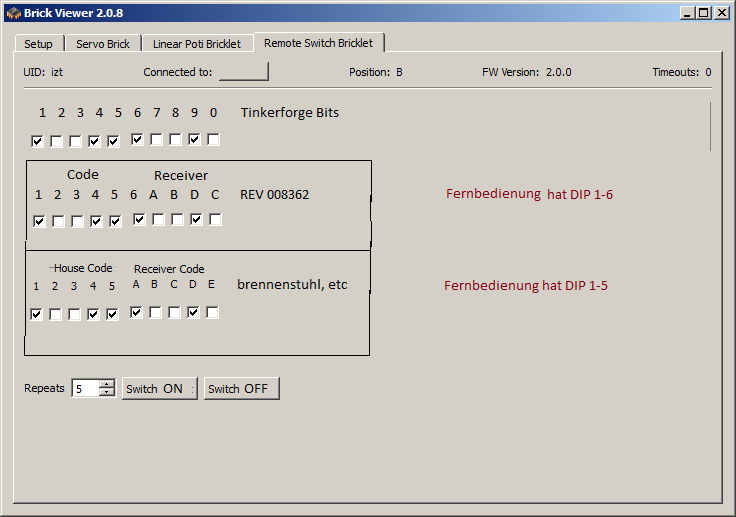Viewport: 736px width, 517px height.
Task: Click the Connected to button
Action: [x=244, y=72]
